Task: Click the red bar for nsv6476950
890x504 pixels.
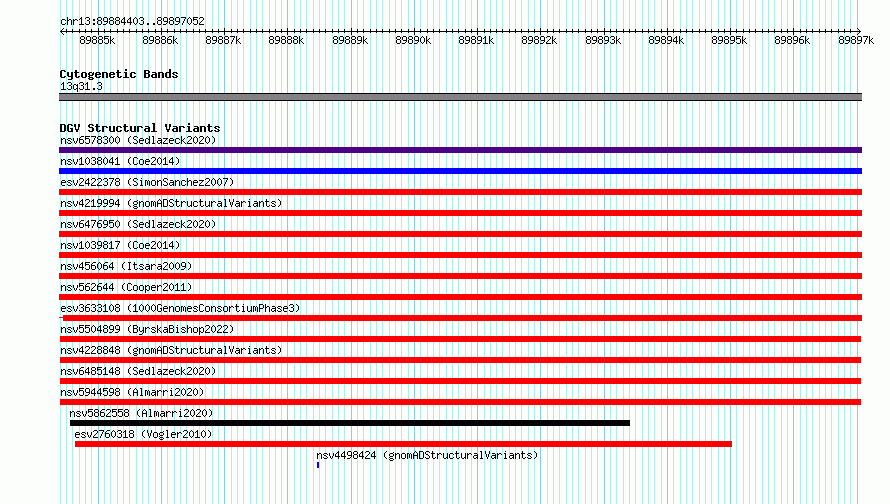Action: click(460, 234)
